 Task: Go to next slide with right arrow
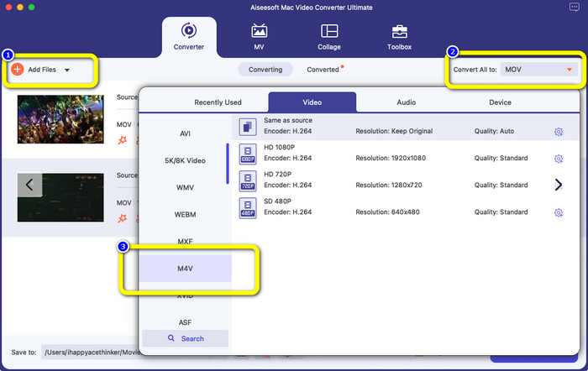tap(558, 185)
